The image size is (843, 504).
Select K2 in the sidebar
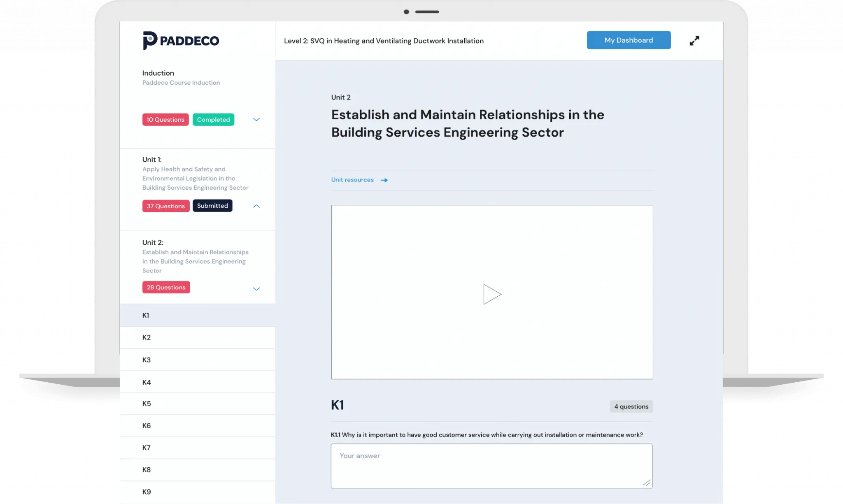point(198,337)
